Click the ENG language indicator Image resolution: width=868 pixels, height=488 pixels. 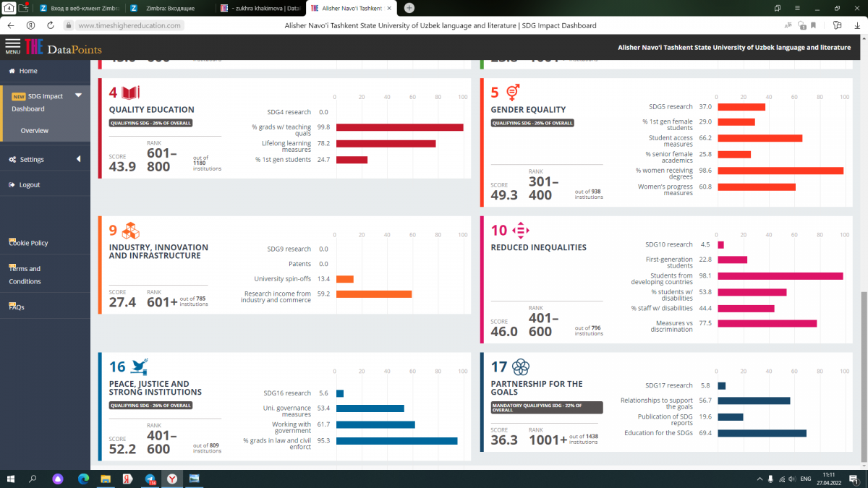805,479
